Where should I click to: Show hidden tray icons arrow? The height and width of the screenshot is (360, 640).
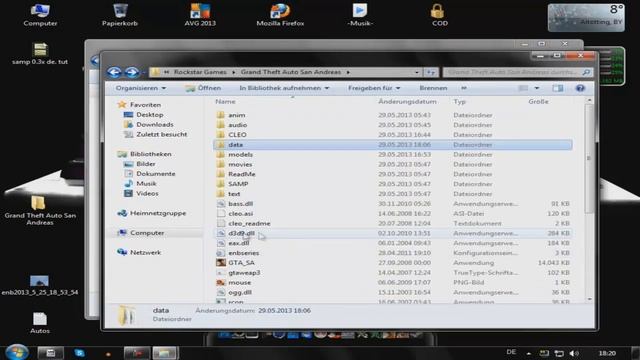pos(529,353)
